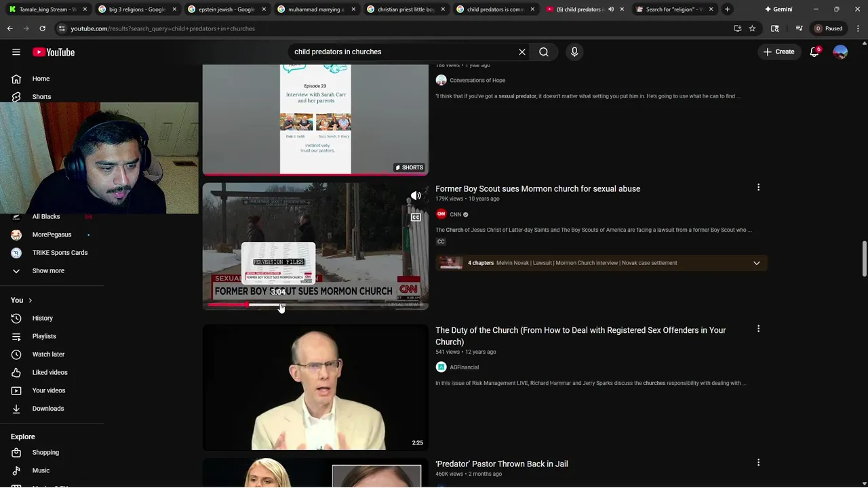This screenshot has height=488, width=868.
Task: Seek in the CNN preview progress bar
Action: pyautogui.click(x=315, y=305)
